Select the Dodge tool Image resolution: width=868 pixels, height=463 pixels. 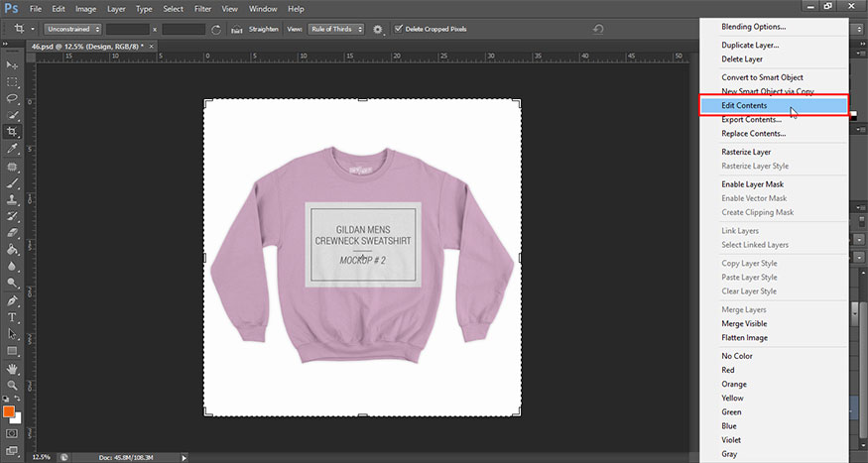(x=12, y=283)
